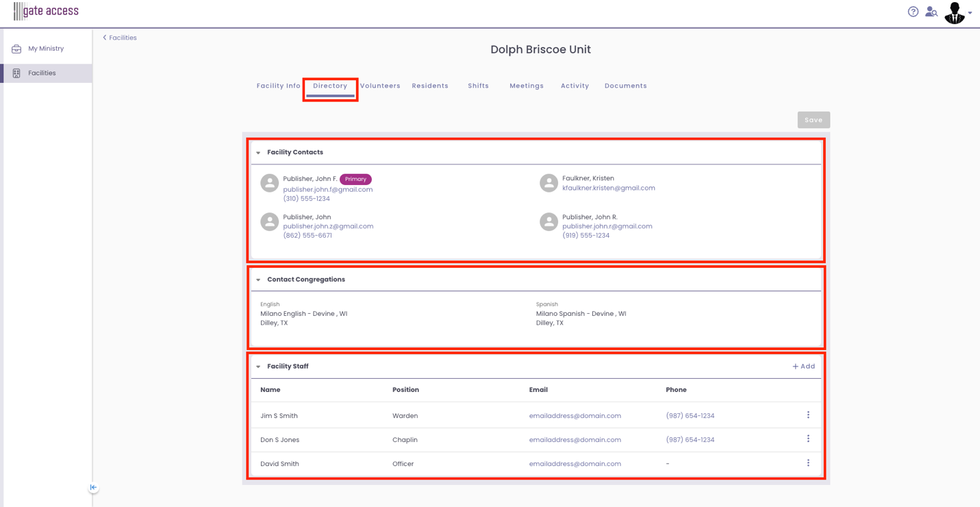The height and width of the screenshot is (507, 980).
Task: Click the Save button
Action: tap(814, 120)
